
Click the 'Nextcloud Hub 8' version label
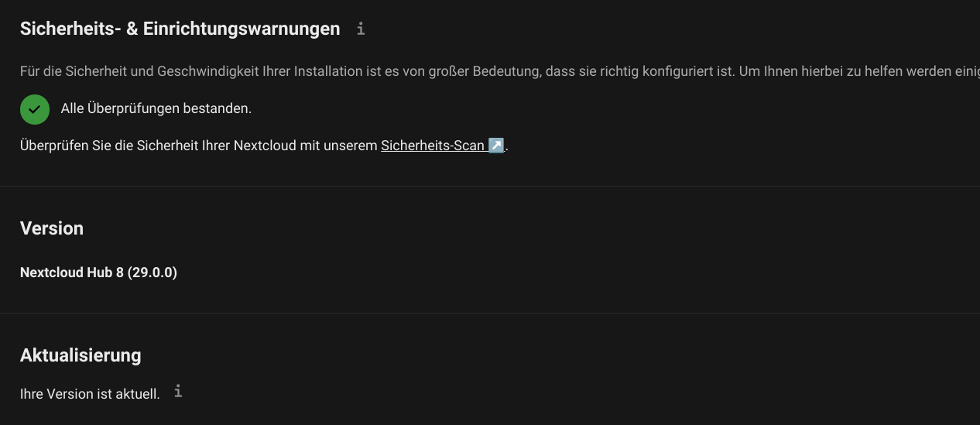(72, 272)
